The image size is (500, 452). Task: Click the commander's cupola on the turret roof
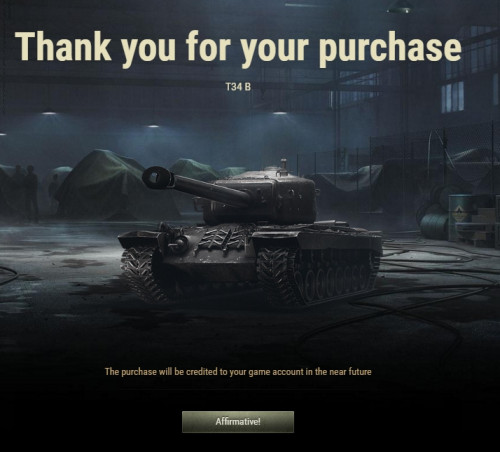pos(283,168)
